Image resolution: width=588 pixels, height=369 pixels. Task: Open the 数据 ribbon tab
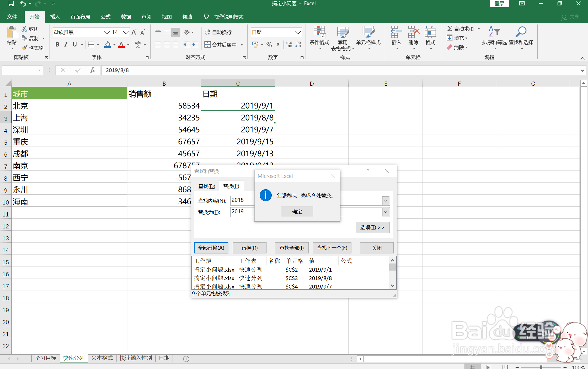click(126, 17)
